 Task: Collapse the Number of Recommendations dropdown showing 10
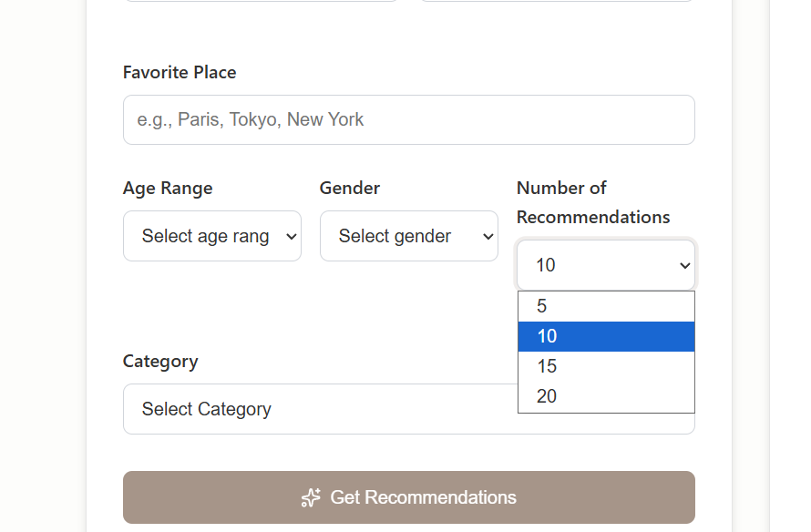[x=605, y=266]
